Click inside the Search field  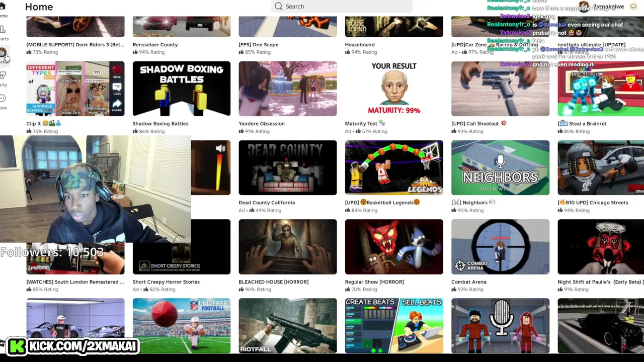tap(342, 7)
